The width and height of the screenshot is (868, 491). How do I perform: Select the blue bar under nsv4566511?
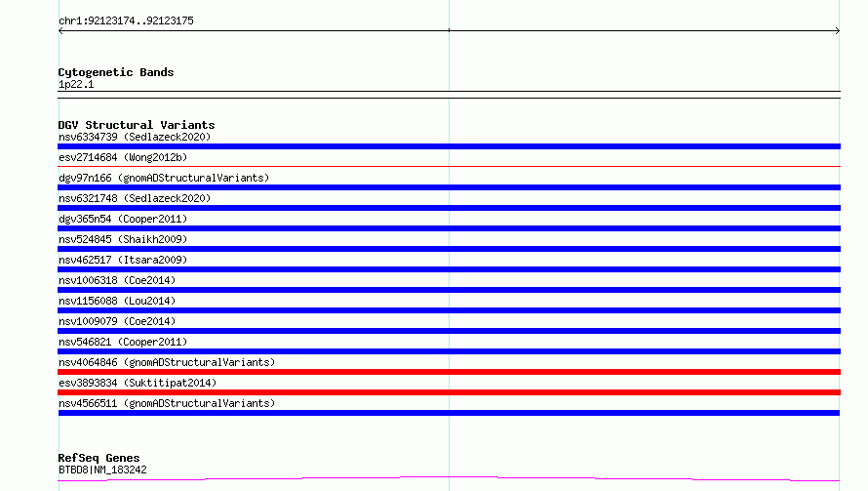click(x=449, y=413)
